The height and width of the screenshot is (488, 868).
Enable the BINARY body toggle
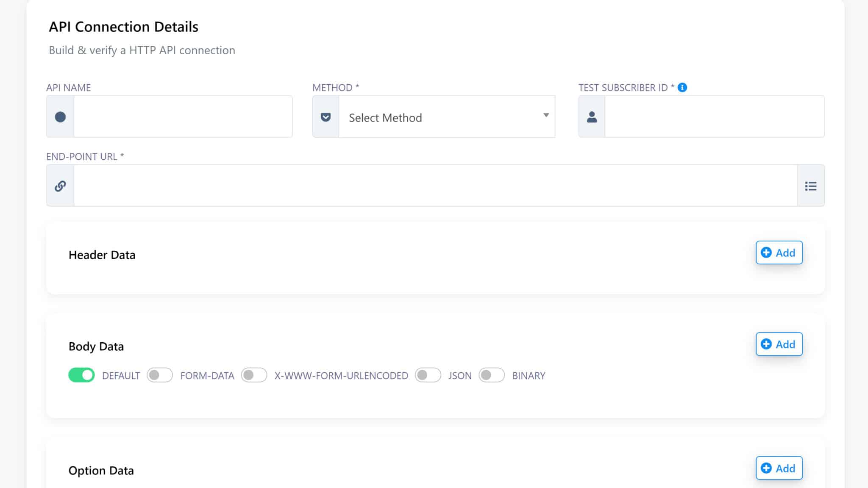(x=491, y=375)
